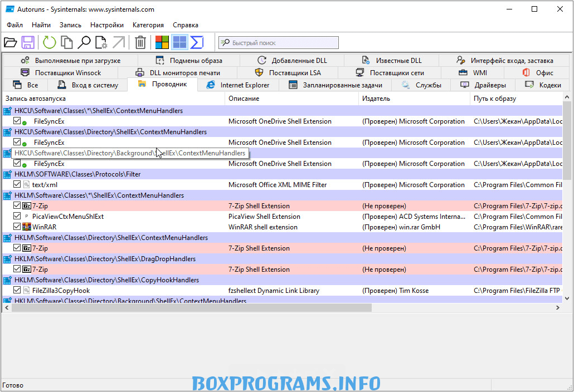Click the colorful Windows logo filter icon
This screenshot has width=574, height=392.
[162, 42]
